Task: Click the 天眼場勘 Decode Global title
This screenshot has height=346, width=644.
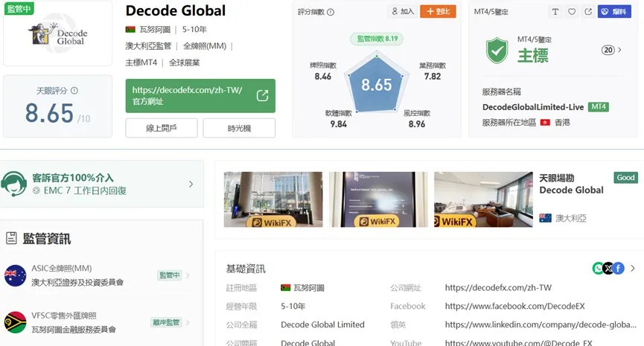Action: pos(571,184)
